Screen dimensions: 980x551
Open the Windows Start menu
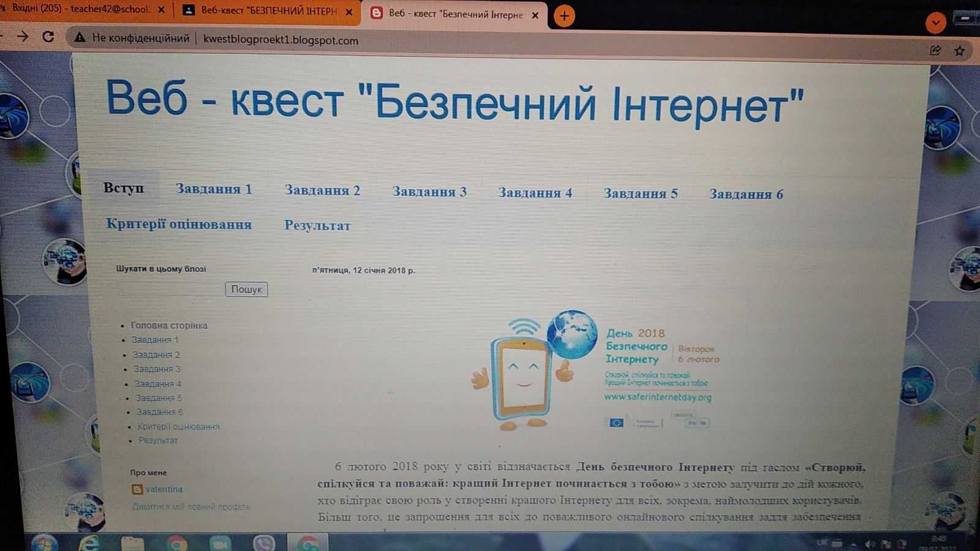pos(44,542)
